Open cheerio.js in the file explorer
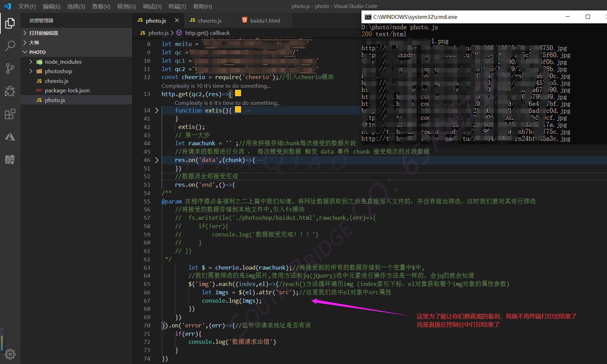 pyautogui.click(x=76, y=81)
